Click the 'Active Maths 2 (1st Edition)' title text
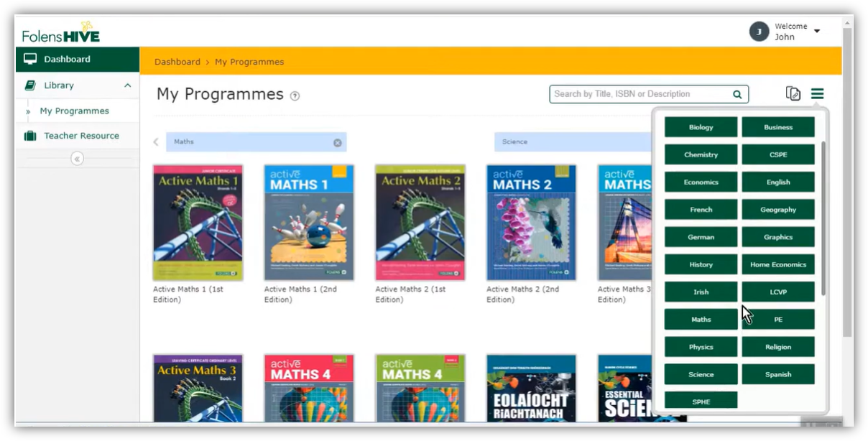The width and height of the screenshot is (868, 441). pos(411,294)
